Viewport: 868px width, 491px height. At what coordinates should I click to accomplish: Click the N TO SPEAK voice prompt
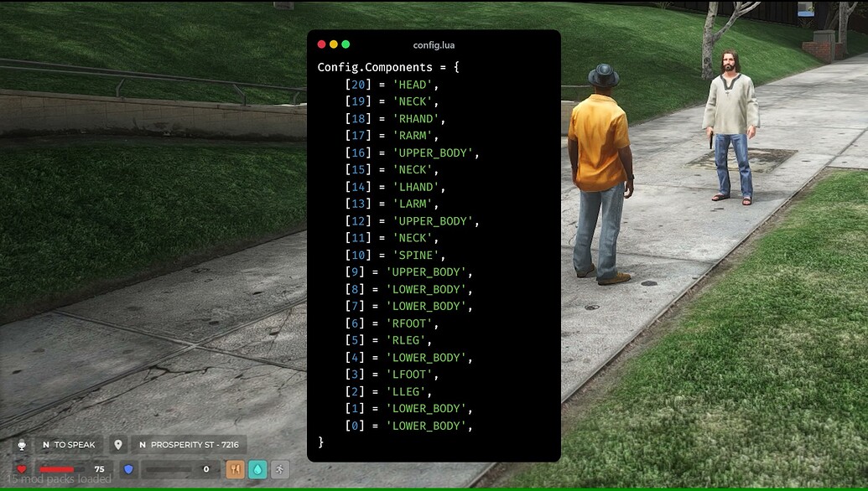click(x=70, y=444)
